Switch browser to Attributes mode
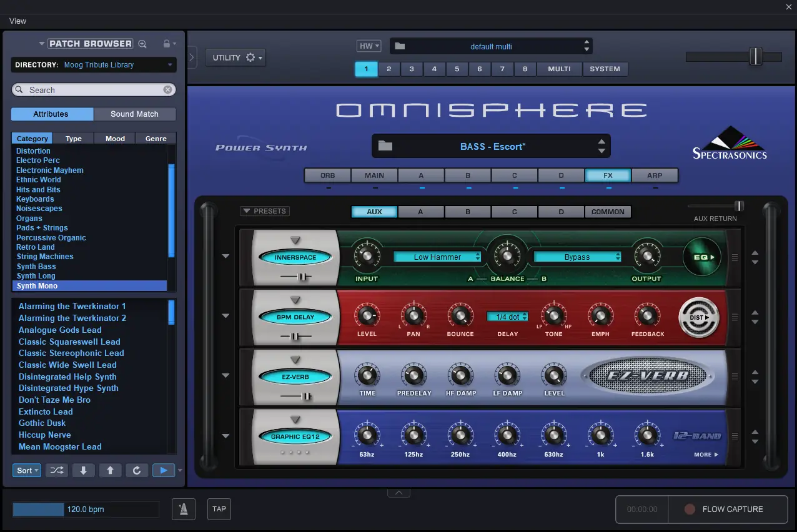 pyautogui.click(x=52, y=114)
